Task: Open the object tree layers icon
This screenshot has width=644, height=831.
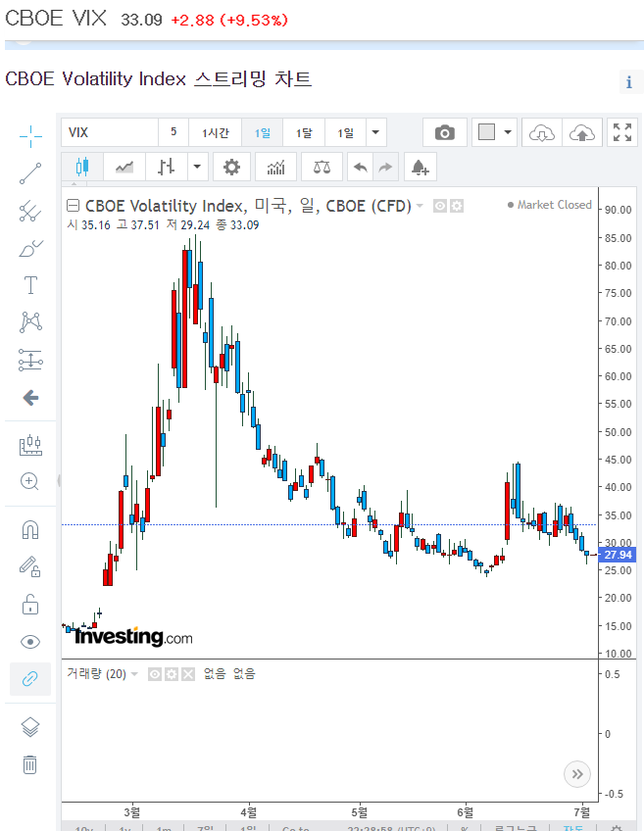Action: coord(30,727)
